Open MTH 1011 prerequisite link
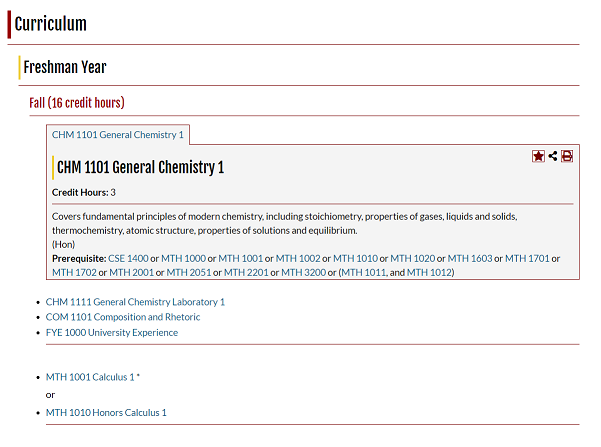601x447 pixels. [x=363, y=272]
